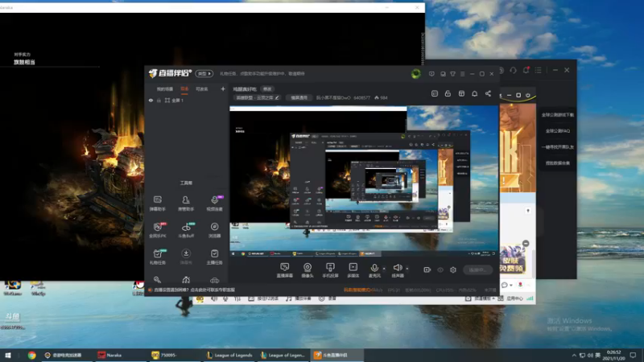Share the live room via share icon
This screenshot has width=644, height=362.
coord(488,93)
